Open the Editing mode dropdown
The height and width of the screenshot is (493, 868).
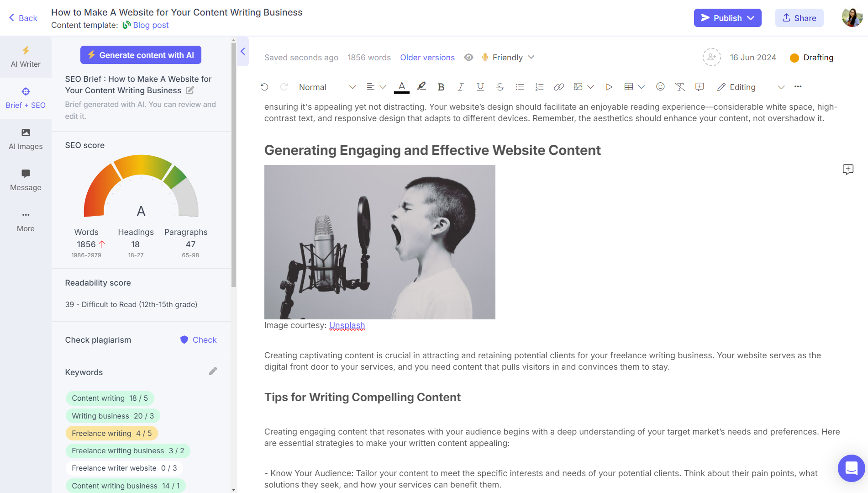(751, 87)
